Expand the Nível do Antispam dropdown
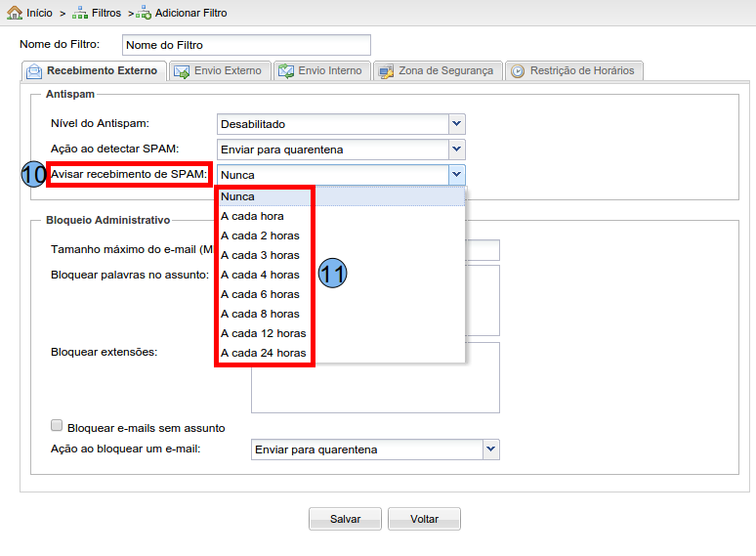This screenshot has height=556, width=756. tap(456, 124)
